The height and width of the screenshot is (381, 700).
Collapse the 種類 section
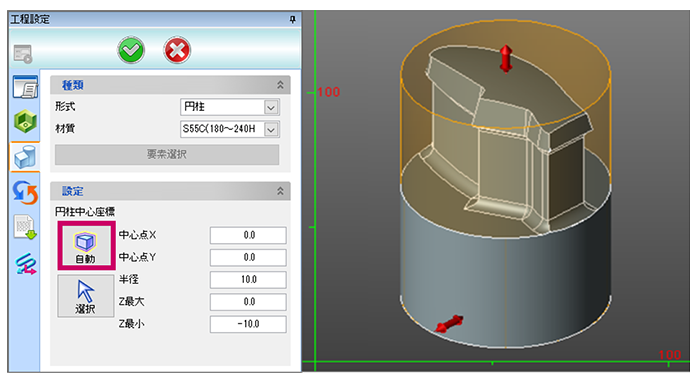(280, 84)
